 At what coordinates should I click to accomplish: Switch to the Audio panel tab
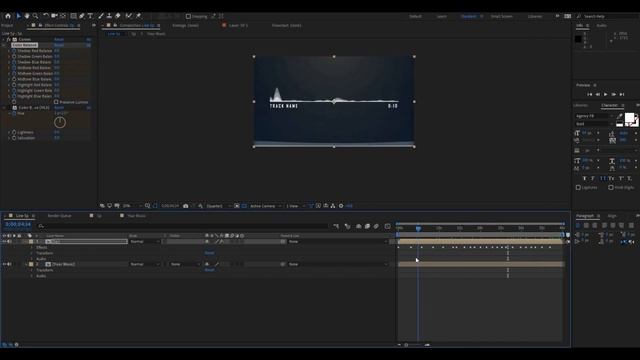[602, 26]
